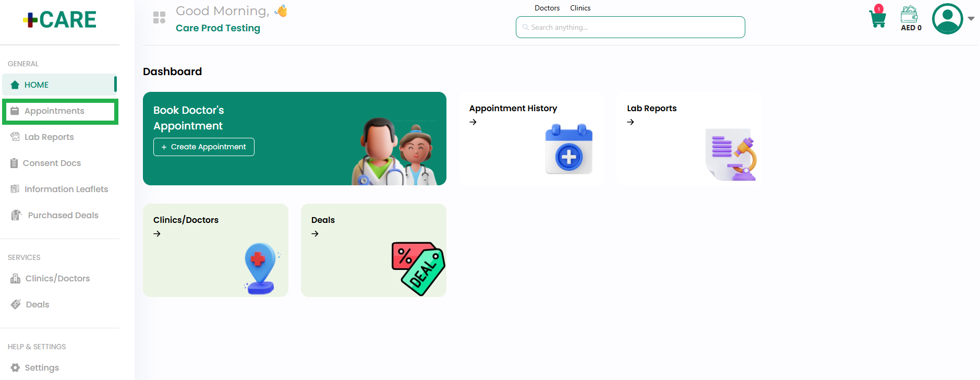Open the user profile avatar
Screen dimensions: 980x380
pos(948,19)
